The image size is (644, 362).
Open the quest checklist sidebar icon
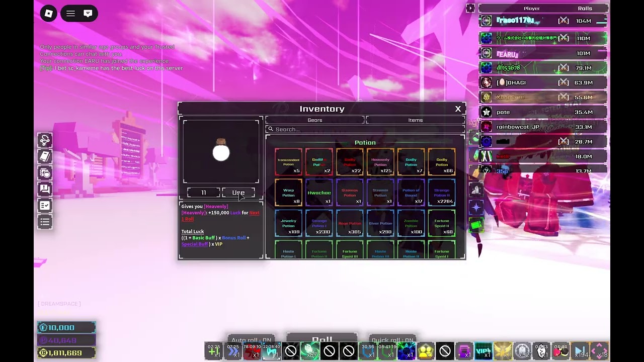pyautogui.click(x=45, y=205)
